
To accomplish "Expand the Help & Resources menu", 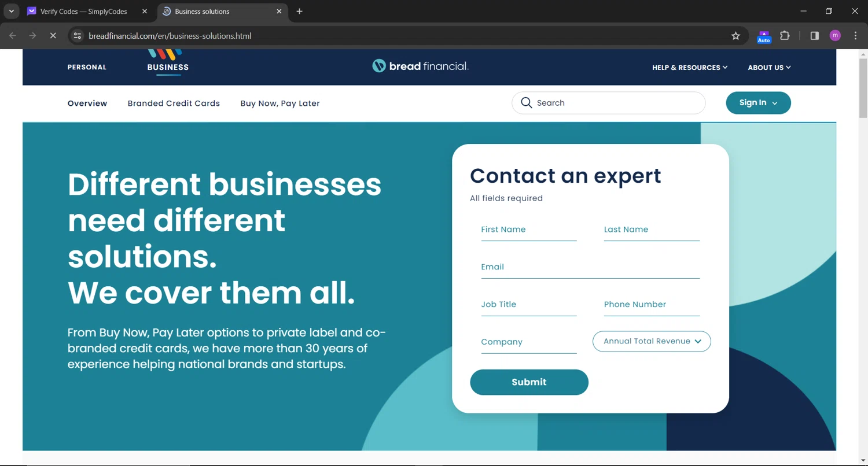I will [690, 68].
